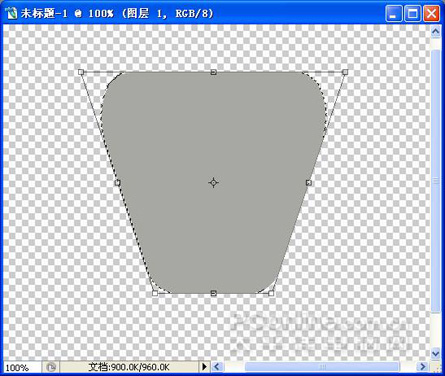This screenshot has height=376, width=445.
Task: Click the bottom-center transform edge handle
Action: 214,293
